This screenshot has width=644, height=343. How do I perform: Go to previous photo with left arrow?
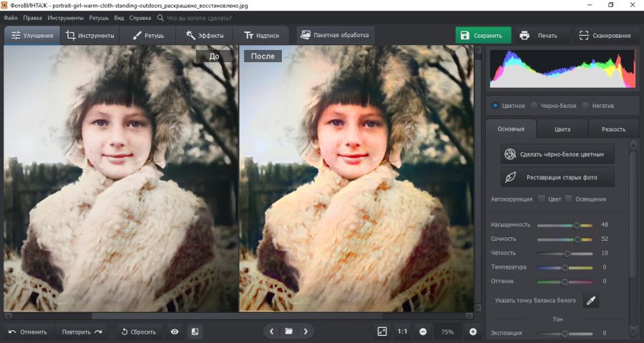pos(271,332)
